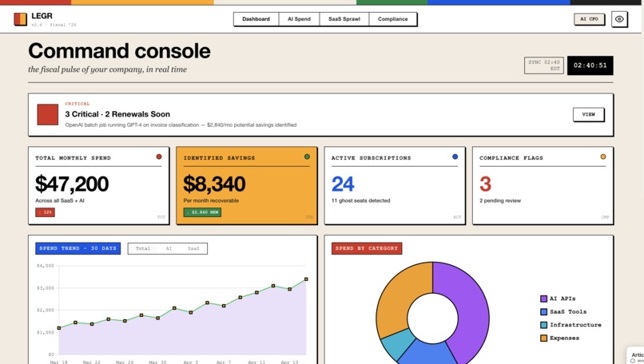Click the '2 pending review' text
The image size is (644, 364).
[500, 200]
